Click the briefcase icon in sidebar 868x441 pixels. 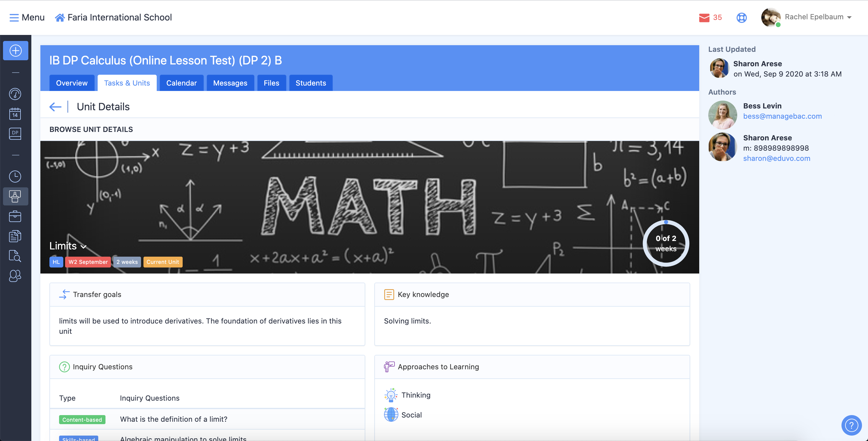coord(15,216)
